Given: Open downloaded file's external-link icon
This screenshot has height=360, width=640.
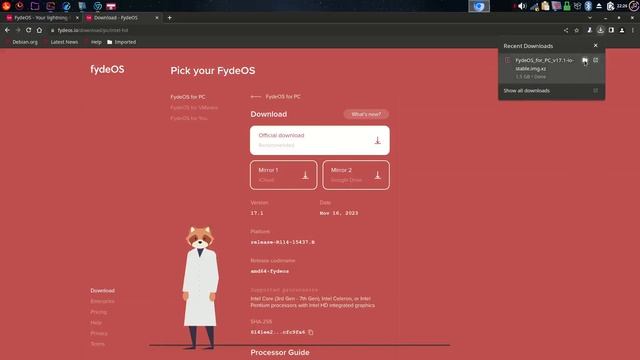Looking at the screenshot, I should 596,60.
